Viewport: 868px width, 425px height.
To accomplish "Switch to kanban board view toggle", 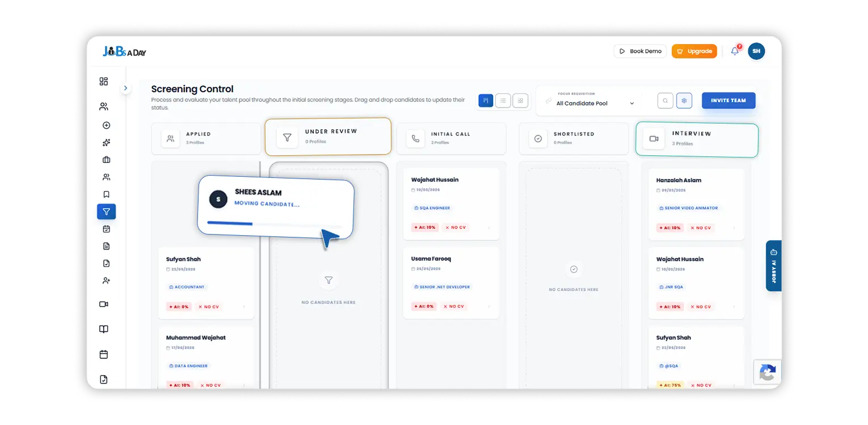I will click(486, 100).
